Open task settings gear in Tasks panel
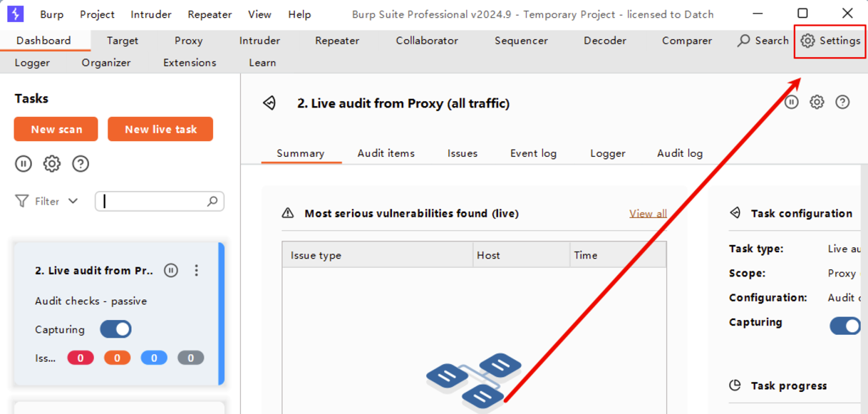 pos(52,164)
